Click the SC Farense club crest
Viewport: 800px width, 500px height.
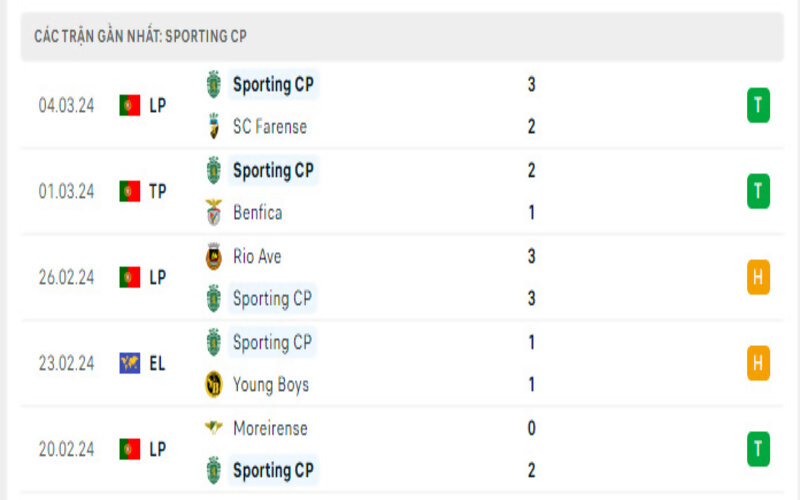click(x=213, y=127)
